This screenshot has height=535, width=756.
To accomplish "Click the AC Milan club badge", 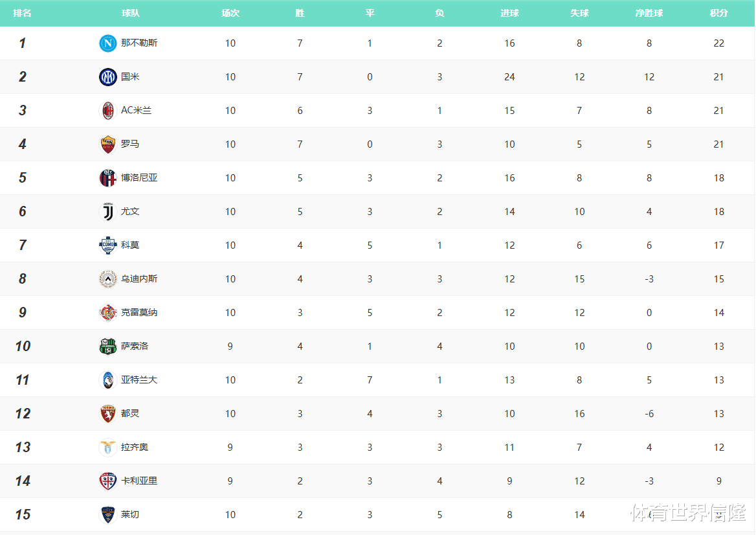I will coord(107,111).
